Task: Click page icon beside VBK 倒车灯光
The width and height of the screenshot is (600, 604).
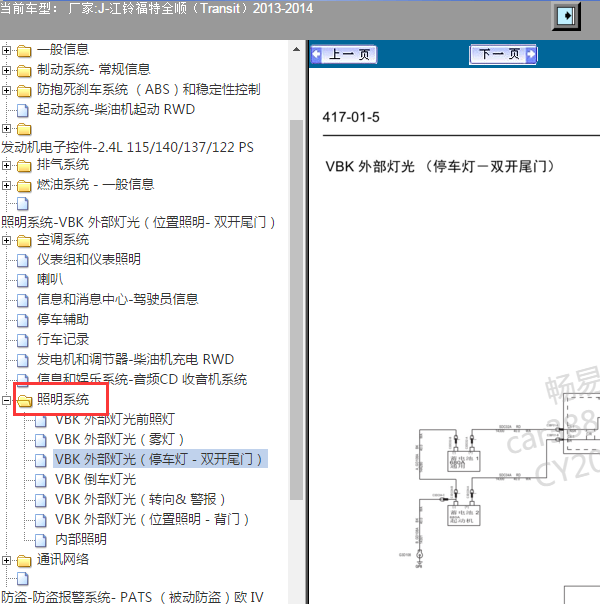Action: [40, 481]
